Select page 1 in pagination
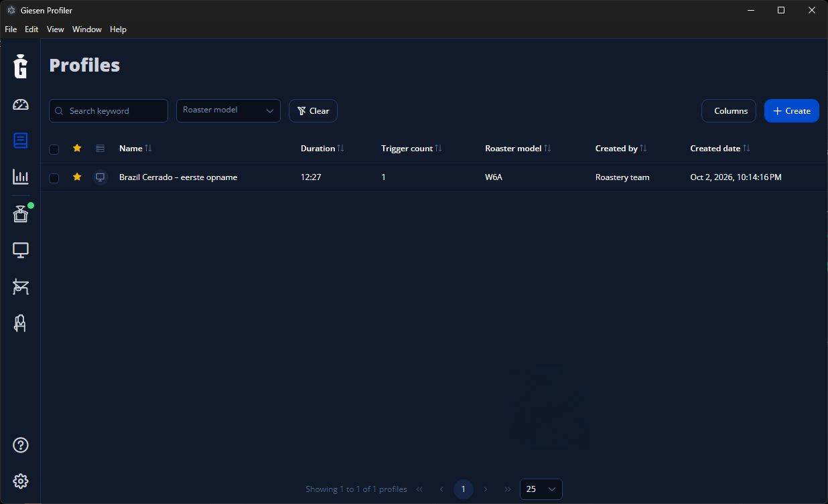 click(464, 489)
